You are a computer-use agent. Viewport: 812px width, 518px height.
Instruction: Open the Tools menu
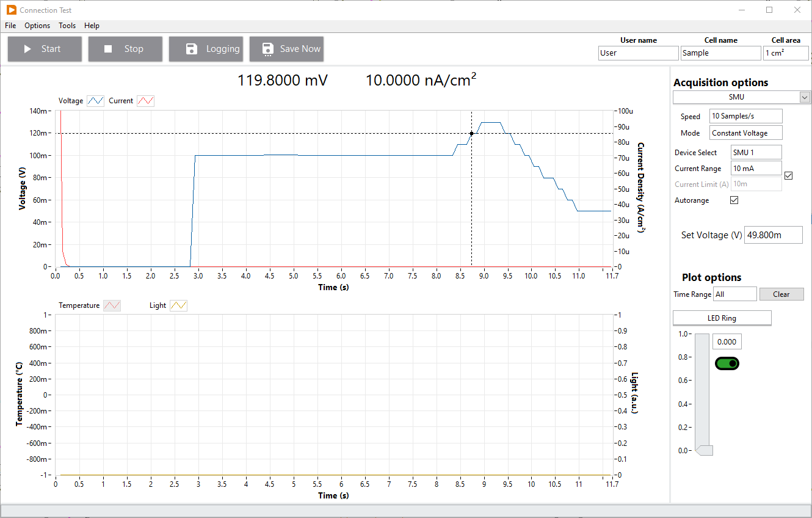67,26
